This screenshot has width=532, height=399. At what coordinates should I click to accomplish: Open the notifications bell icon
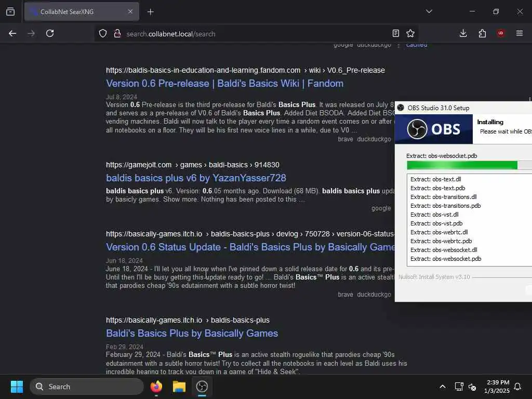tap(518, 387)
